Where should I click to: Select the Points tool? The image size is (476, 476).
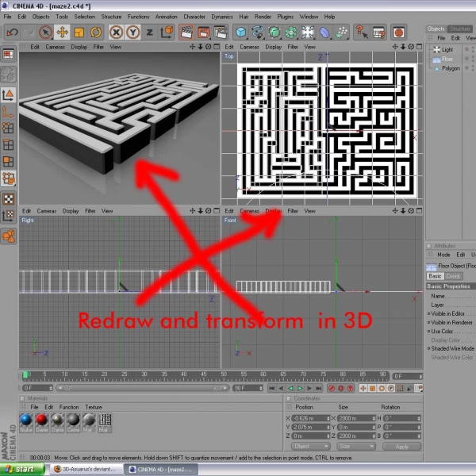(8, 128)
